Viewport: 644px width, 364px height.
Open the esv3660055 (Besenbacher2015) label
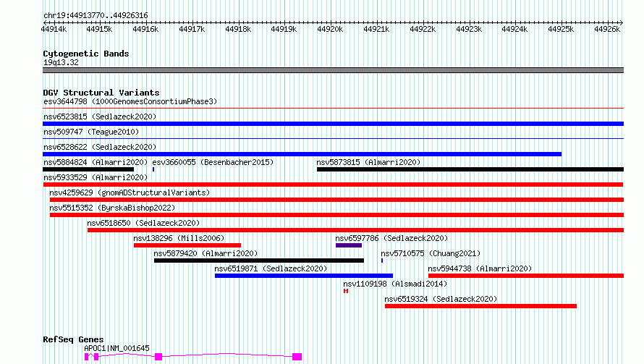coord(213,162)
